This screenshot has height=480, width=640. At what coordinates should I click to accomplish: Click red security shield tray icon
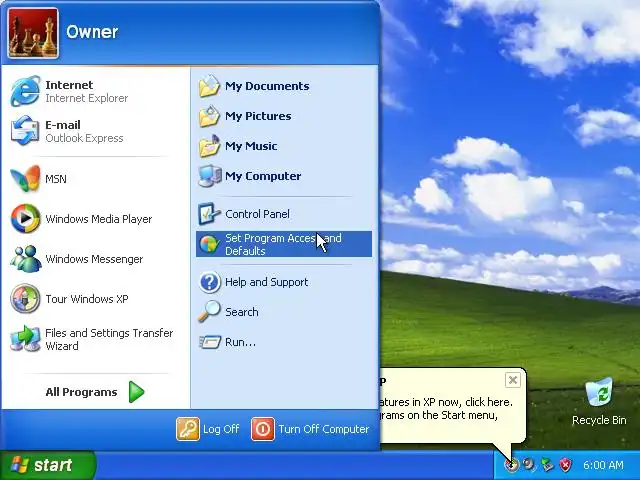click(x=565, y=464)
